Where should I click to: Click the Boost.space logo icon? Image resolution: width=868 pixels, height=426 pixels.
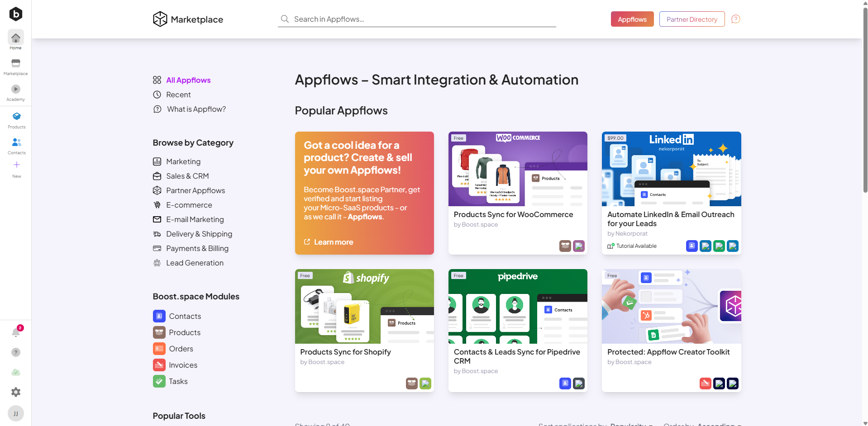pyautogui.click(x=16, y=14)
